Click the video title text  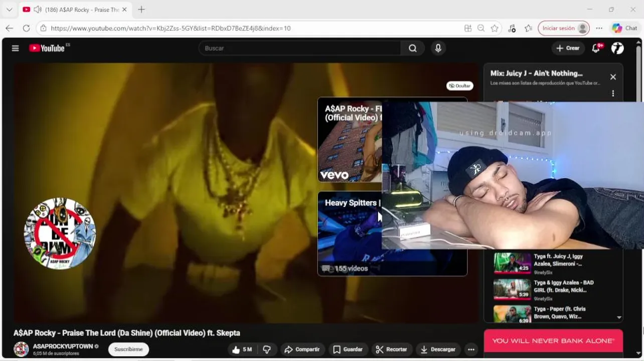(126, 333)
